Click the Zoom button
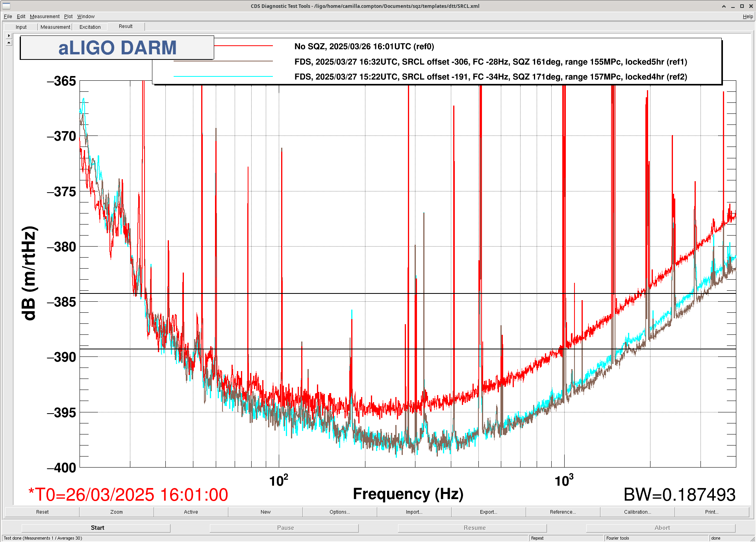 [x=117, y=512]
